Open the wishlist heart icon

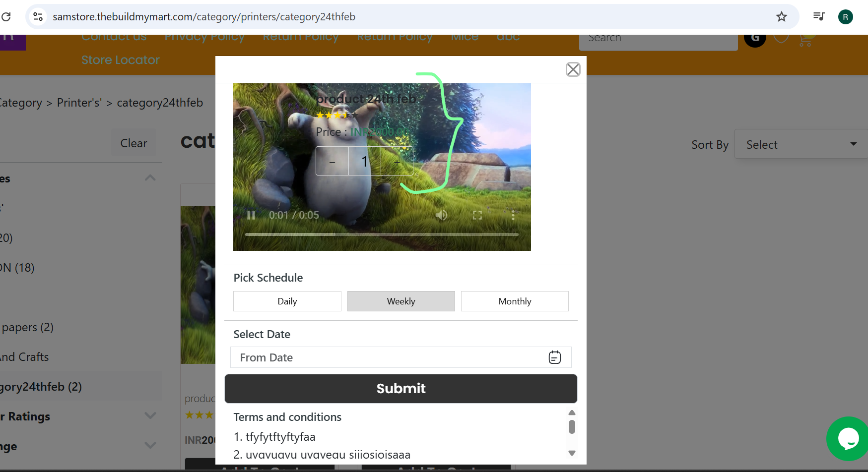click(x=781, y=38)
